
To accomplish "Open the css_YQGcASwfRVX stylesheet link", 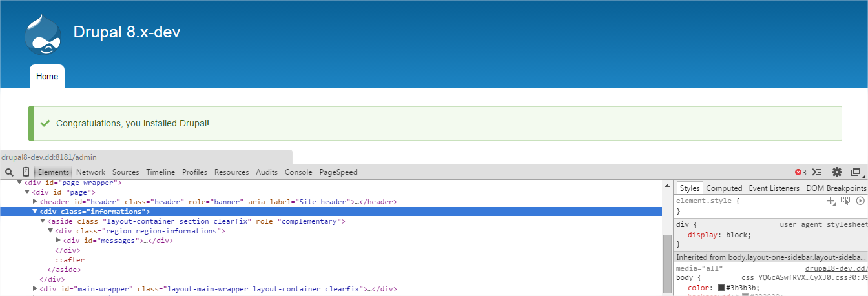I will coord(804,277).
